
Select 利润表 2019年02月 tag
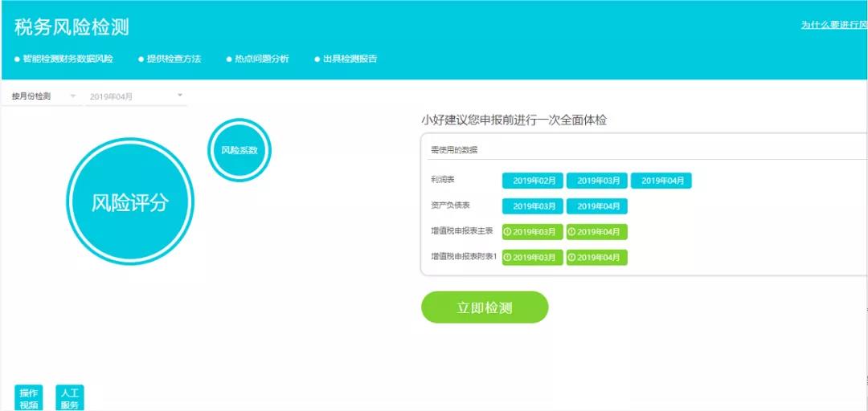tap(533, 181)
